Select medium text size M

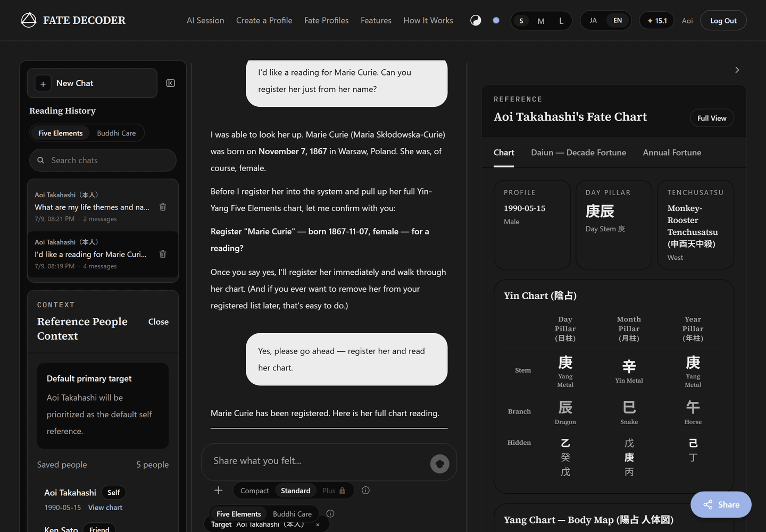(x=541, y=21)
